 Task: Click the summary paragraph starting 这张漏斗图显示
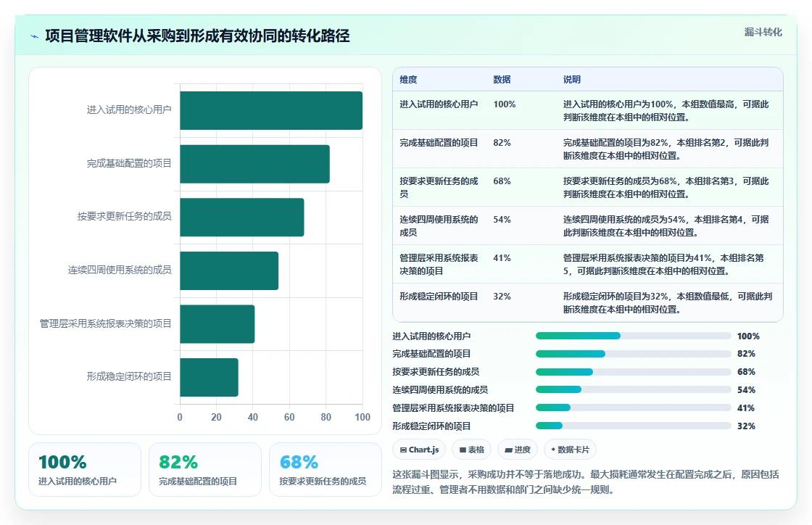[586, 482]
